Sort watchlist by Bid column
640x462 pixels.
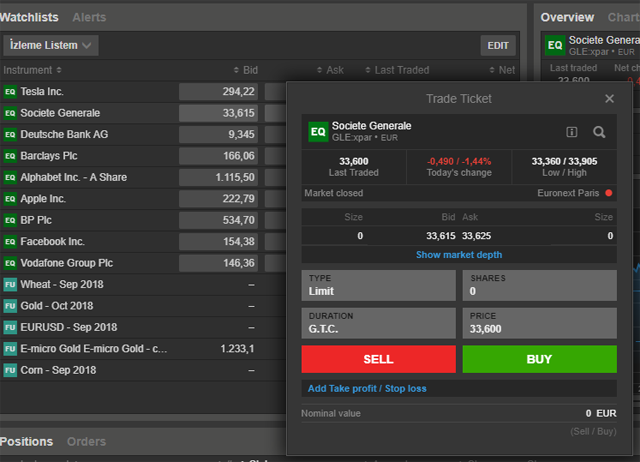[246, 70]
